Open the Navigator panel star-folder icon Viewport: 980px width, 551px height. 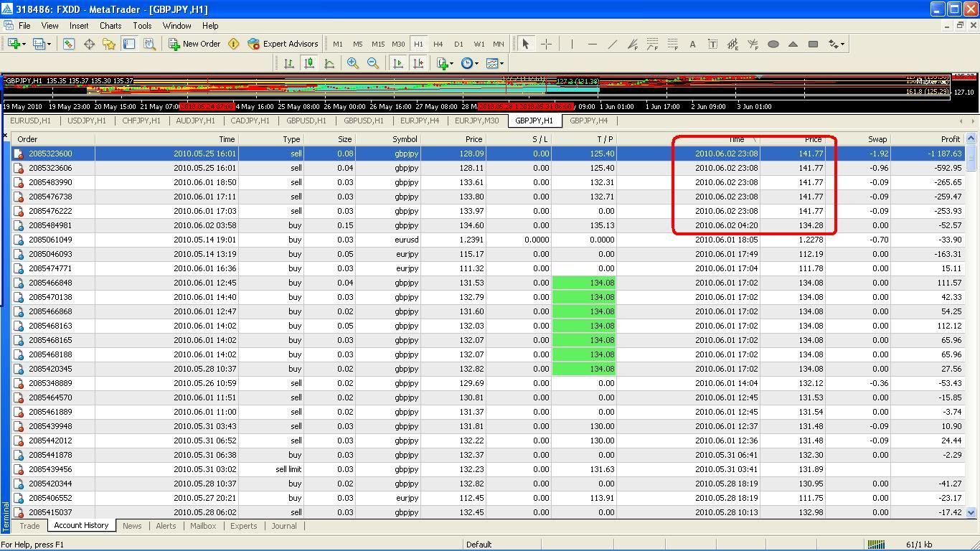coord(109,44)
